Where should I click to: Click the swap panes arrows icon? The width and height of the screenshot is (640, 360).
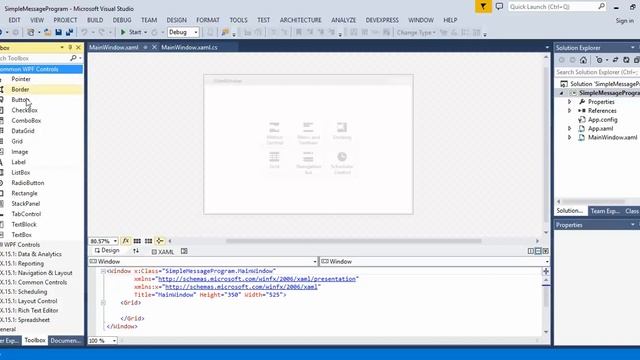(x=136, y=251)
